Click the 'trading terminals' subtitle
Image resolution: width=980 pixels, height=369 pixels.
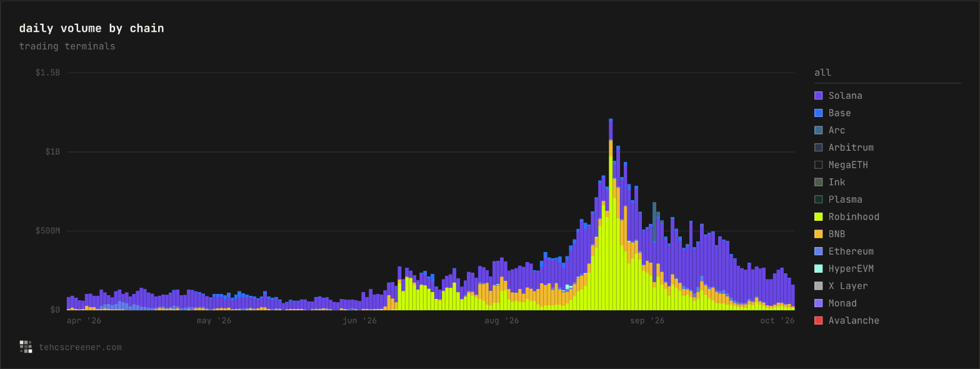point(67,46)
